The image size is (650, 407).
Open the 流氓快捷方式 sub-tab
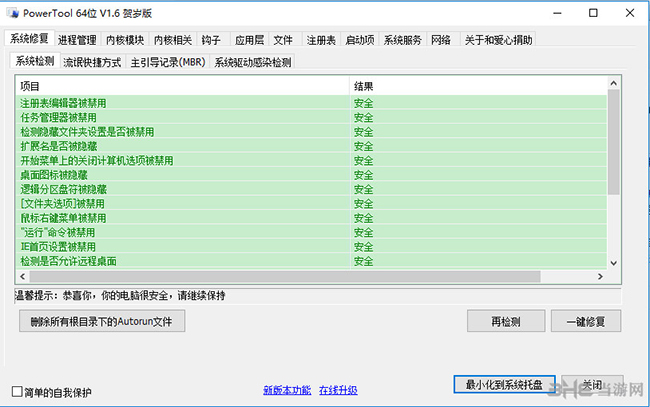tap(92, 62)
